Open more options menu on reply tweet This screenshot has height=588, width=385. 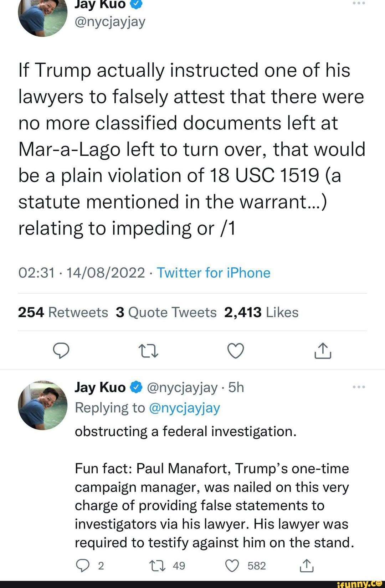tap(358, 387)
